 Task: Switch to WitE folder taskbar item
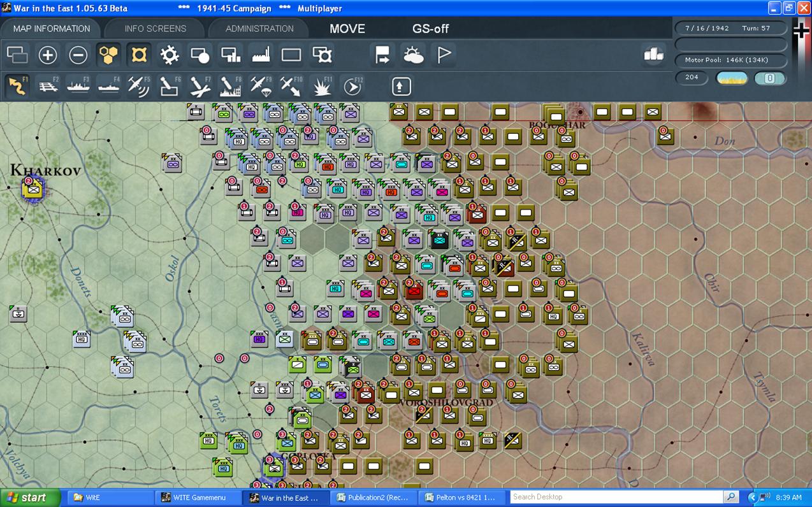[110, 497]
